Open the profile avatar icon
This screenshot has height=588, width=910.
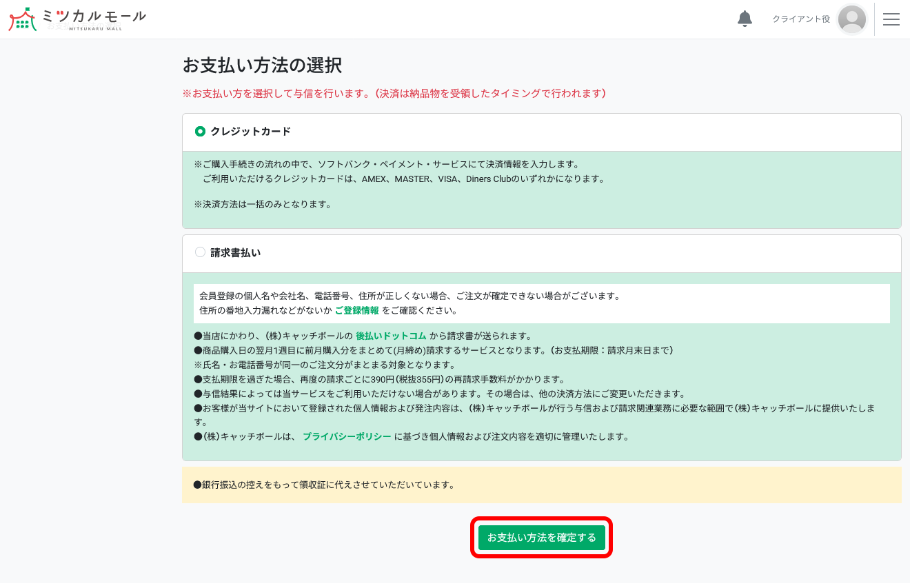click(852, 19)
